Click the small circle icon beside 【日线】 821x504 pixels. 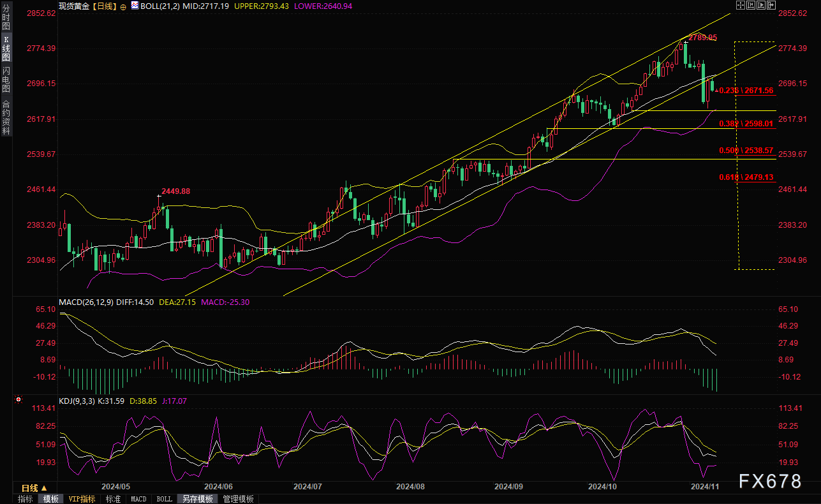coord(124,5)
